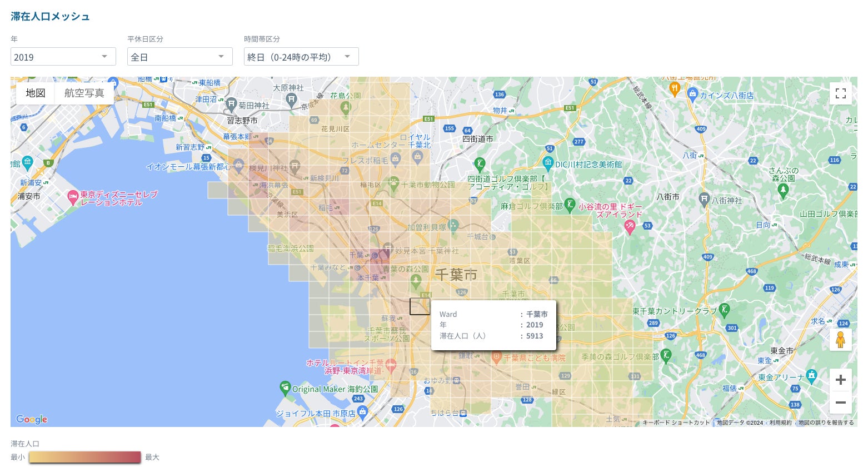Screen dimensions: 868x472
Task: Click the DIC川村記念美術館 marker
Action: (548, 163)
